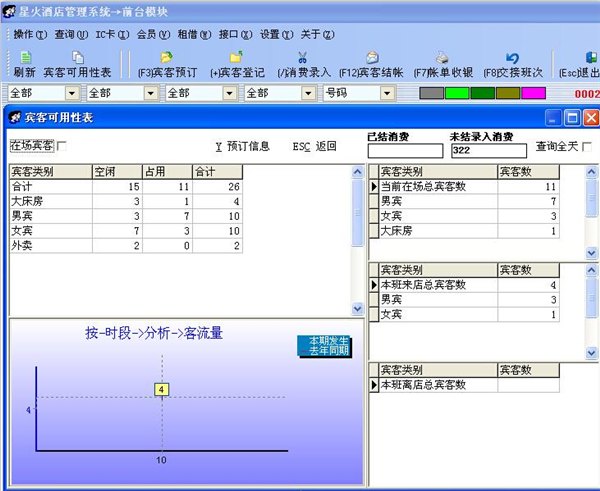Click scroll-down arrow of 本班来店 guest table

[x=591, y=352]
